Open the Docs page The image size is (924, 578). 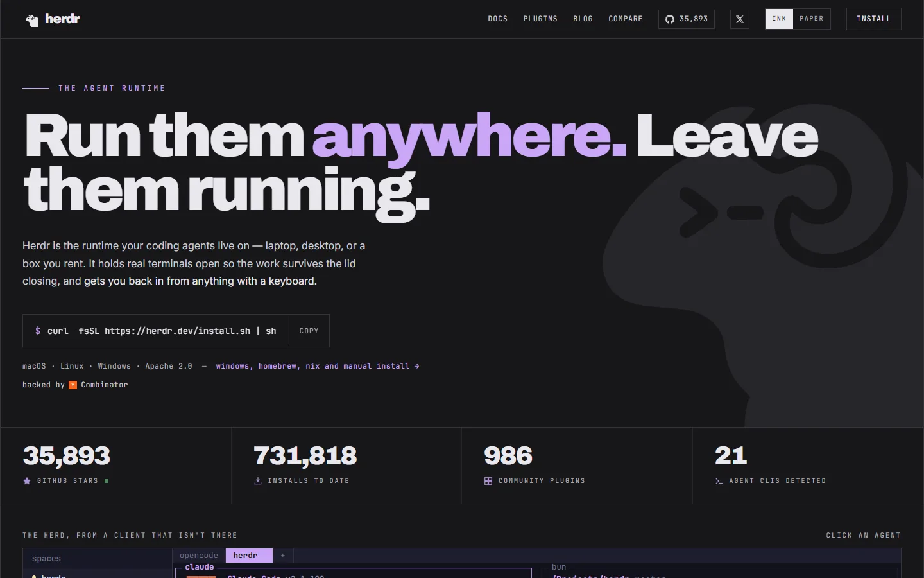coord(498,19)
